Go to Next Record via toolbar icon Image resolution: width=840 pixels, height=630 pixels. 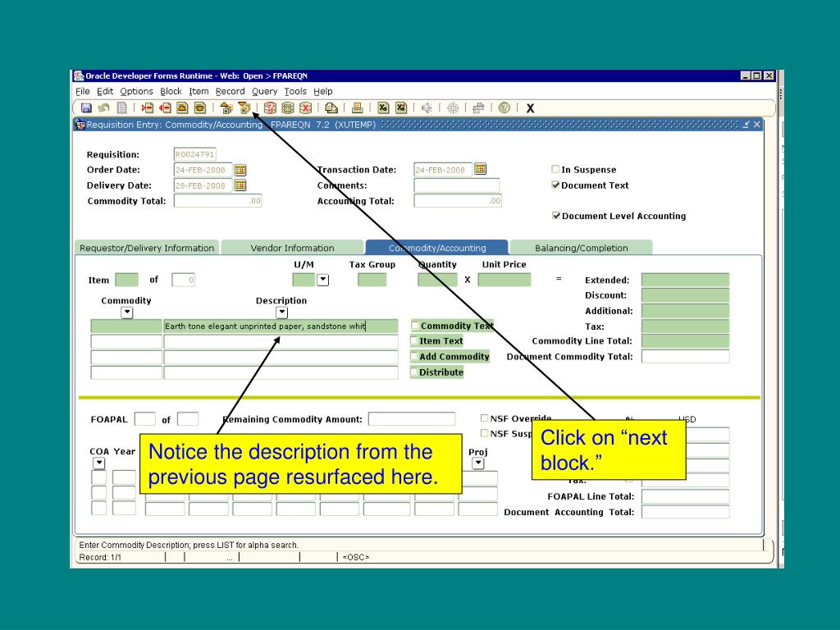point(200,107)
